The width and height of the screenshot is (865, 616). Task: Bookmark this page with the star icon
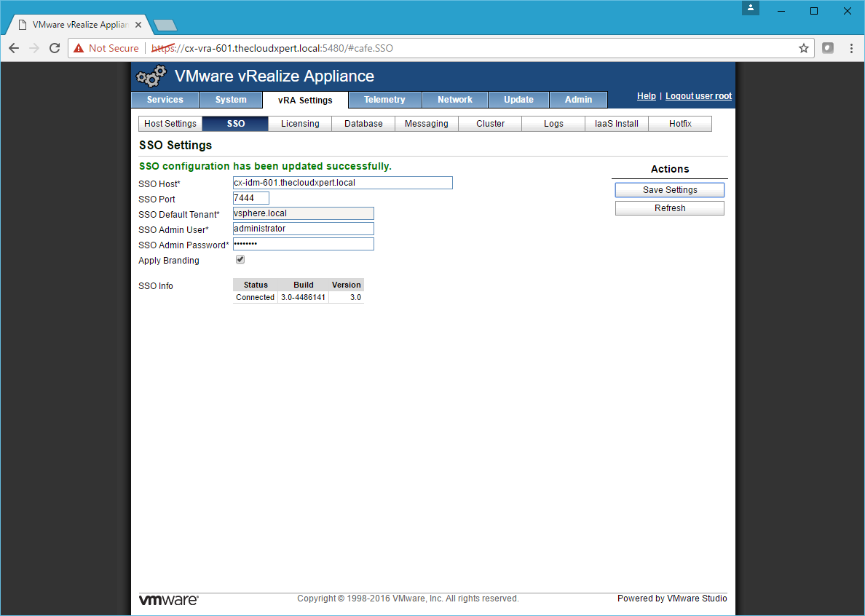click(x=804, y=48)
